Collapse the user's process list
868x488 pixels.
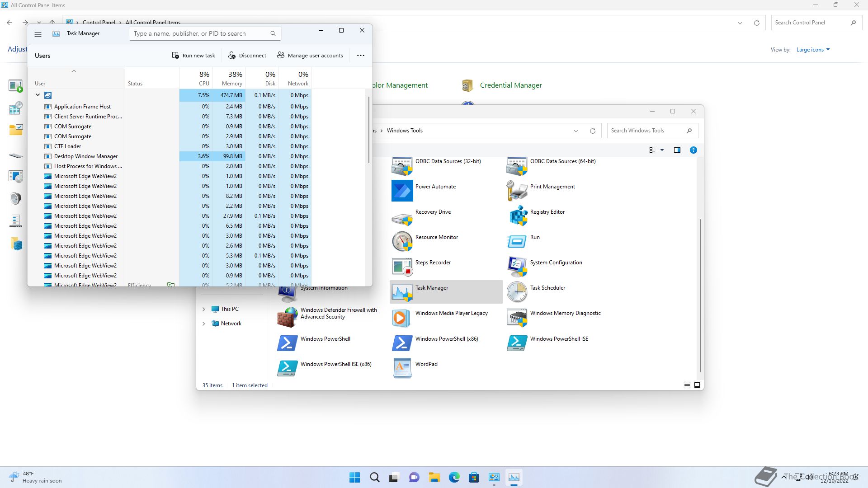[38, 95]
